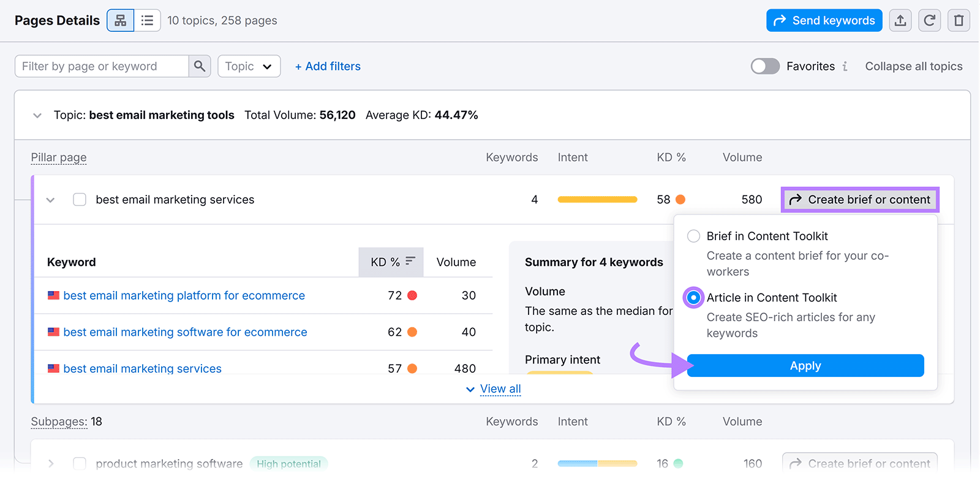Collapse the best email marketing services row
This screenshot has width=980, height=478.
tap(51, 200)
